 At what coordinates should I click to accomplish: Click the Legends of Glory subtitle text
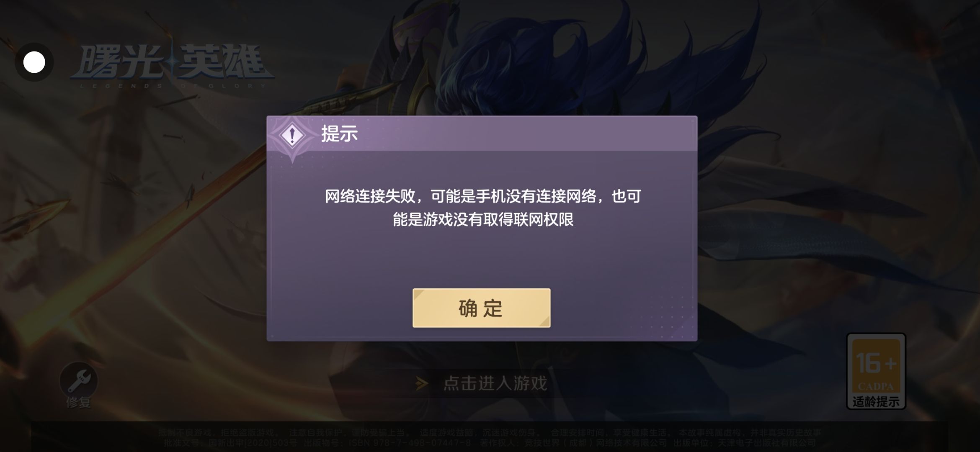coord(173,86)
